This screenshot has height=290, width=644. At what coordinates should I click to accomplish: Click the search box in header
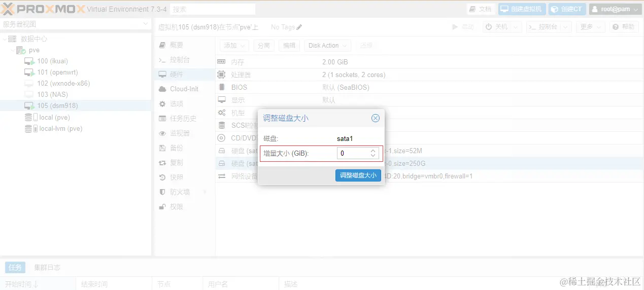click(213, 9)
